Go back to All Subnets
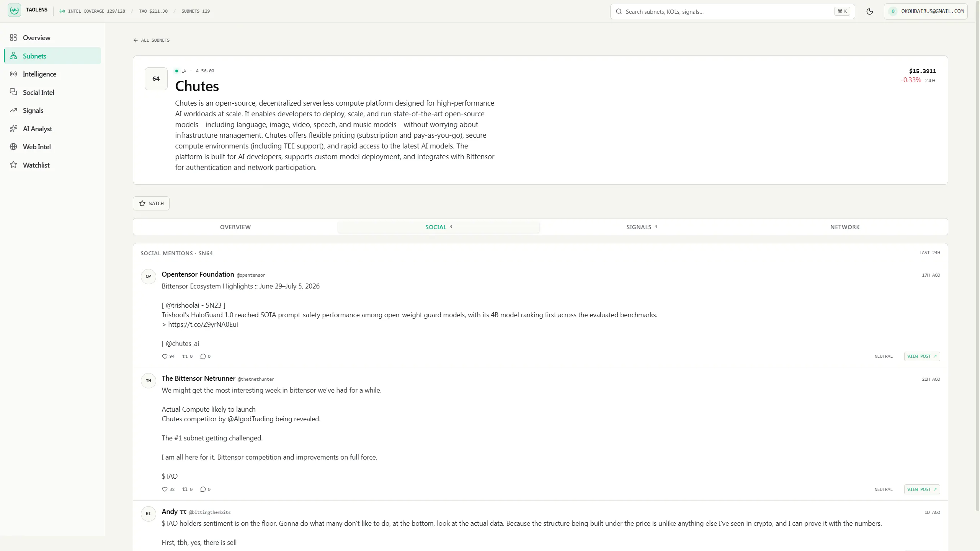980x551 pixels. point(152,40)
